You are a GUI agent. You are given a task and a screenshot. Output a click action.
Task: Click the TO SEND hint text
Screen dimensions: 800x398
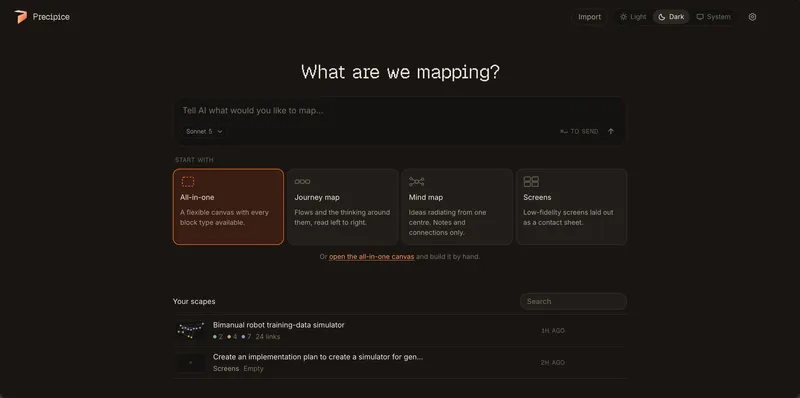(584, 132)
